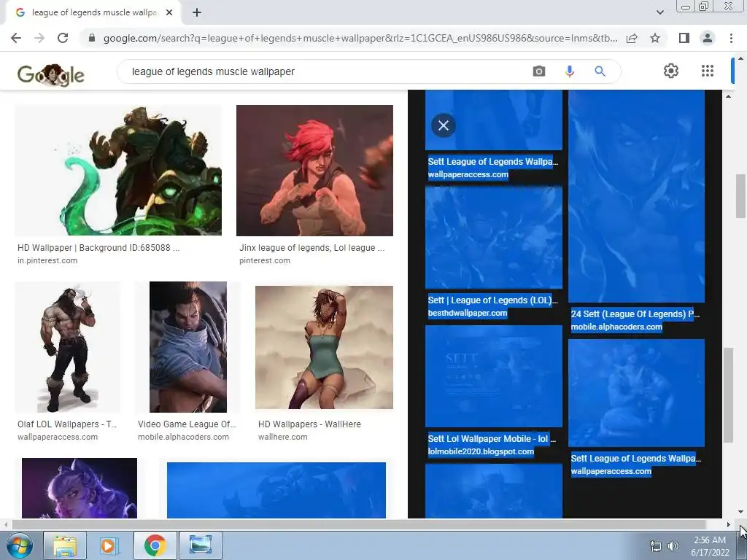Open Google quick settings gear

pyautogui.click(x=671, y=71)
